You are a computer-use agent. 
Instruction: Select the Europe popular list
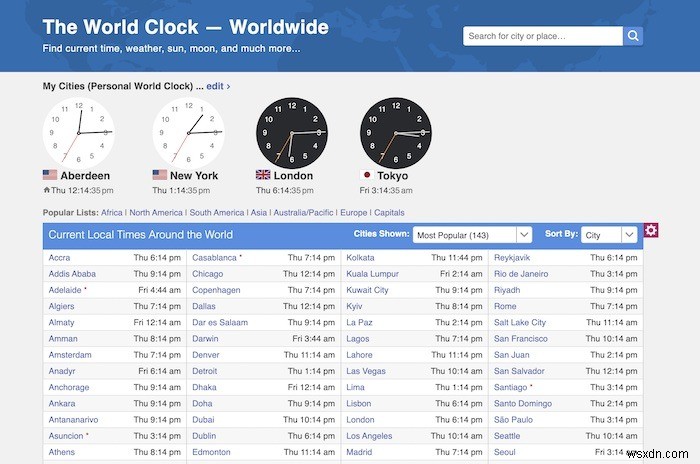coord(353,213)
